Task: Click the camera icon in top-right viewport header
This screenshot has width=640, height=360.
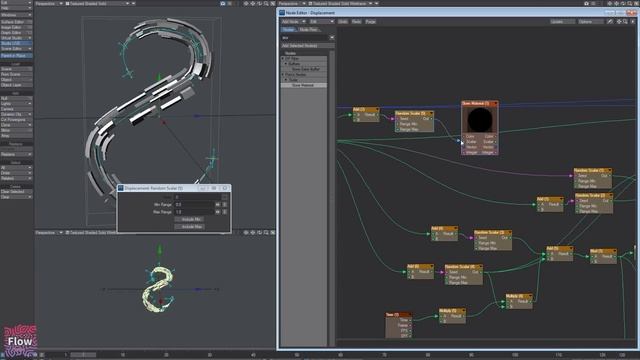Action: 587,3
